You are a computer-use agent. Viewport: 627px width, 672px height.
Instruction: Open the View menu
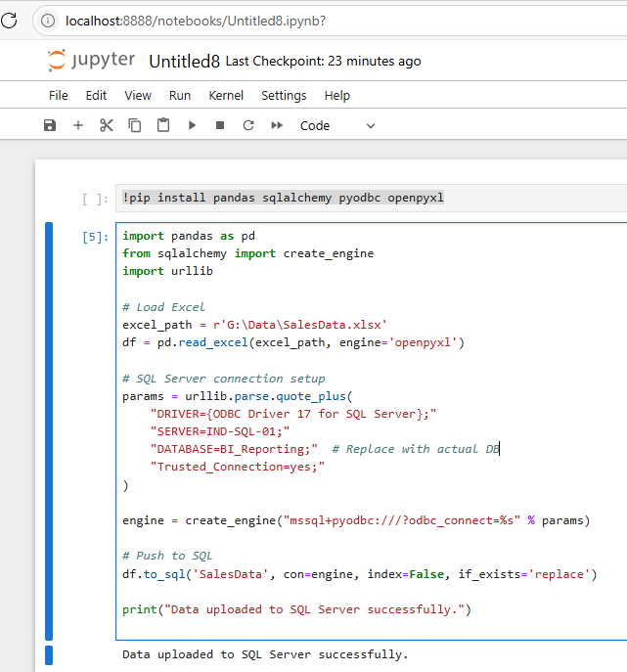(x=138, y=95)
